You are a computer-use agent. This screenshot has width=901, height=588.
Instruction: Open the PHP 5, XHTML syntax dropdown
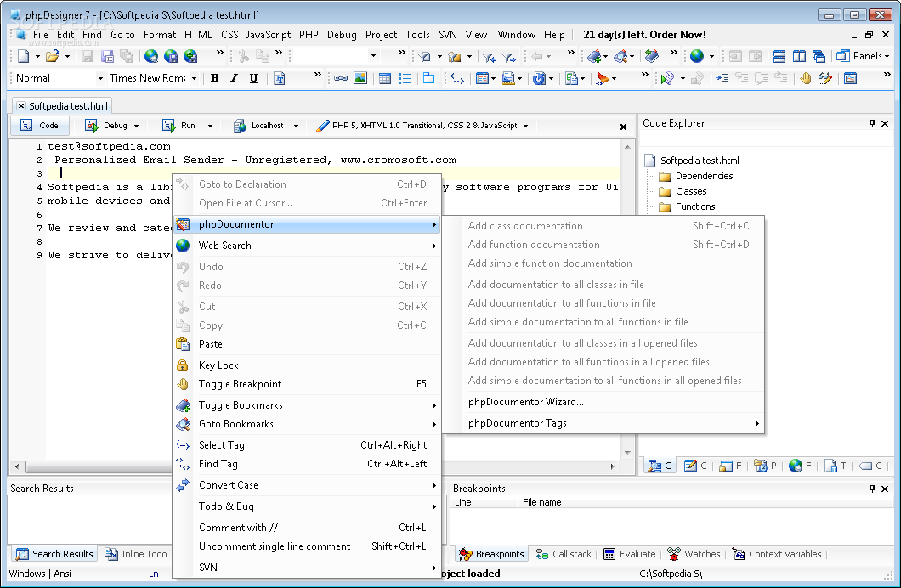pos(526,126)
